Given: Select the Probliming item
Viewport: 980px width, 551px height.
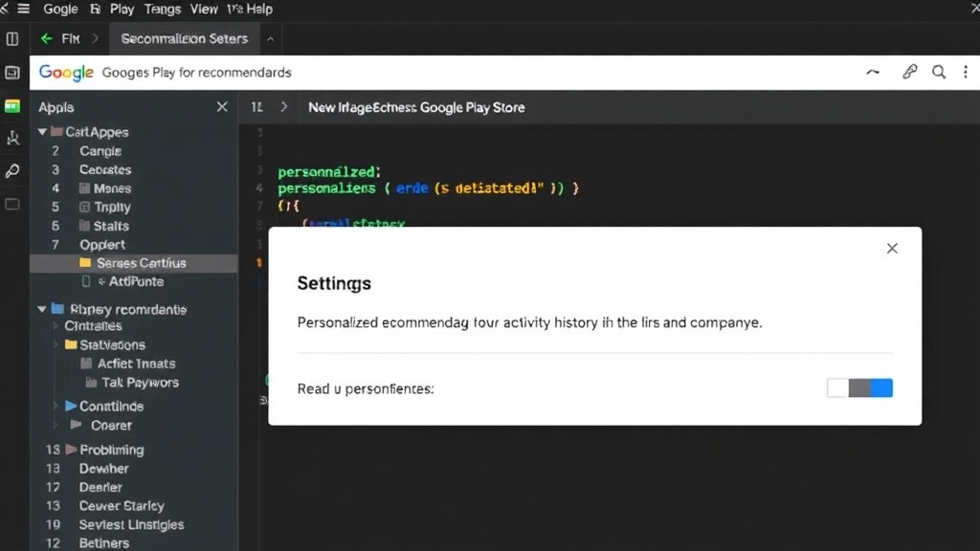Looking at the screenshot, I should point(104,450).
